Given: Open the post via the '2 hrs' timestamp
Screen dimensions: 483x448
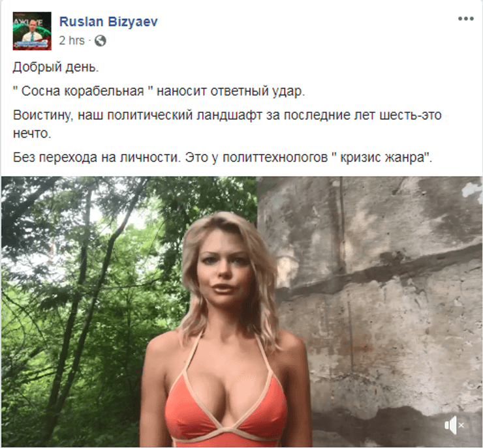Looking at the screenshot, I should (x=71, y=40).
